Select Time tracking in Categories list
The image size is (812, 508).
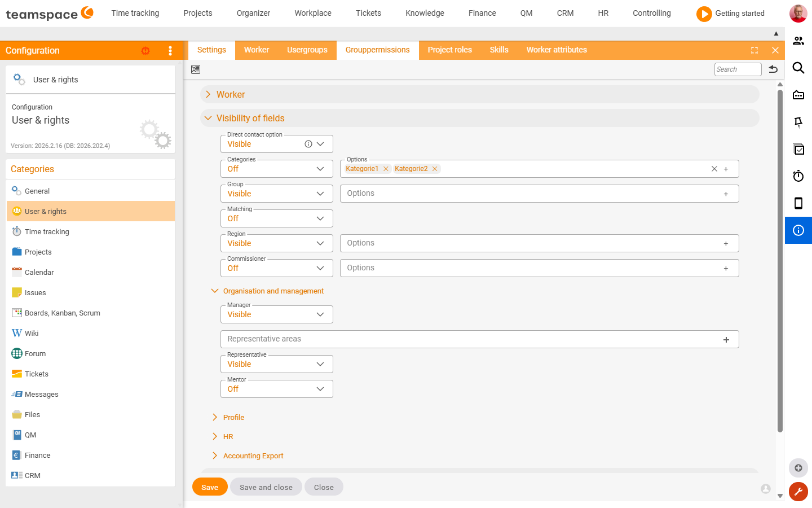pos(91,232)
